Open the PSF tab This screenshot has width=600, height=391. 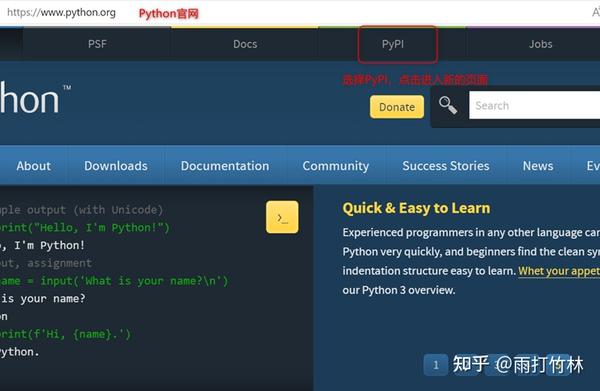point(97,44)
